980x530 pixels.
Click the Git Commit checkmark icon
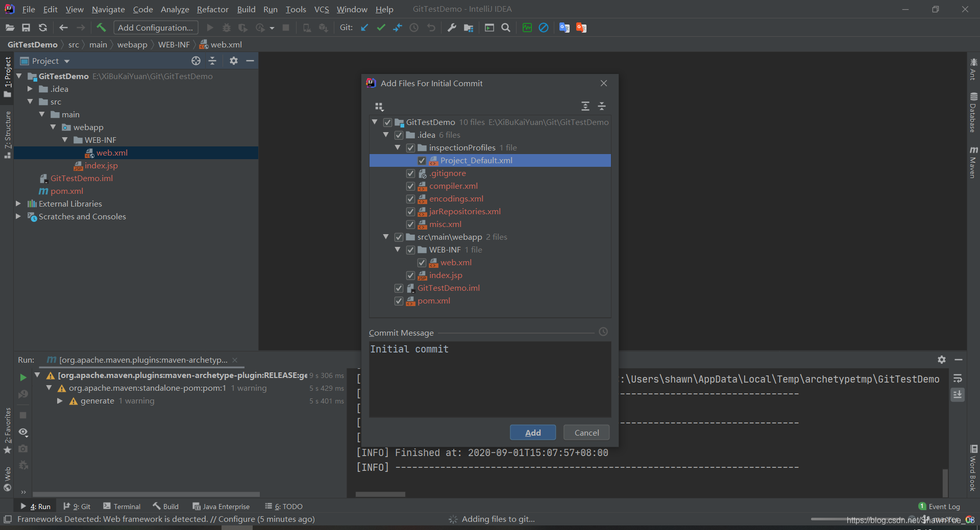[381, 28]
